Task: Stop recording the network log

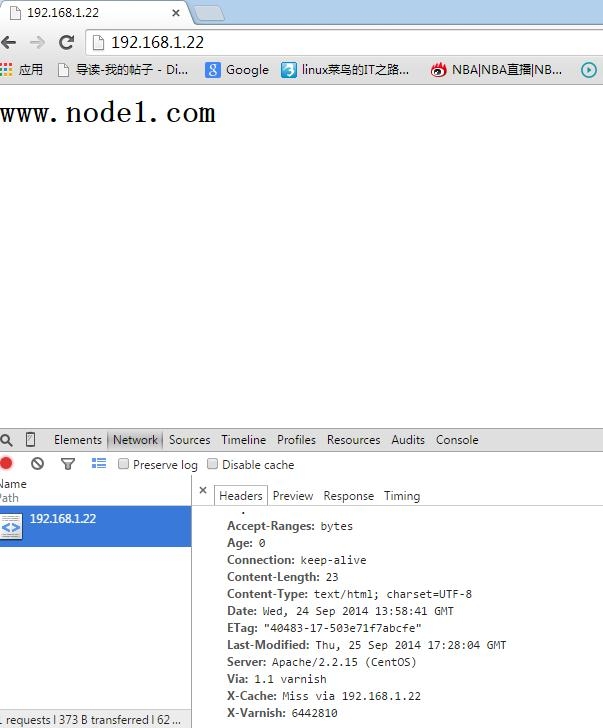Action: click(x=6, y=463)
